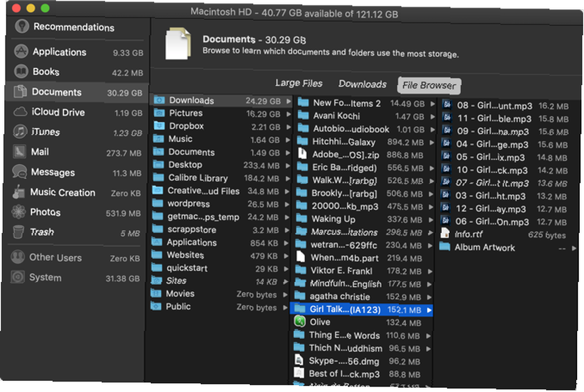Click the getmac...ps_temp folder name

(x=203, y=216)
